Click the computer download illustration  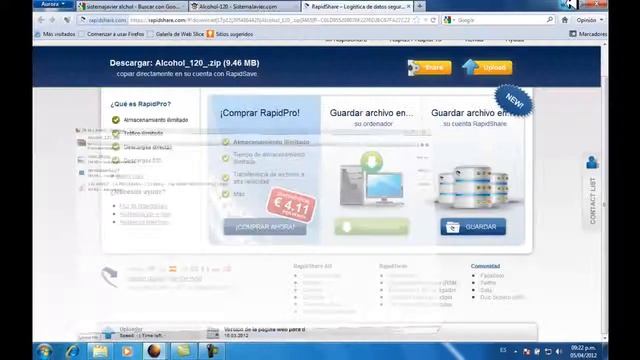[371, 180]
